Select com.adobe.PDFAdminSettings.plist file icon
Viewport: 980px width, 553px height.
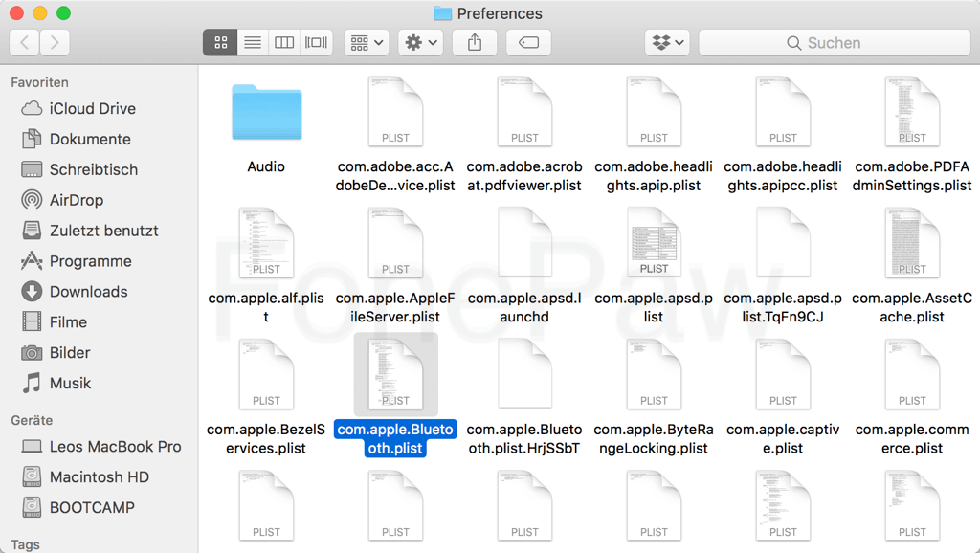912,111
